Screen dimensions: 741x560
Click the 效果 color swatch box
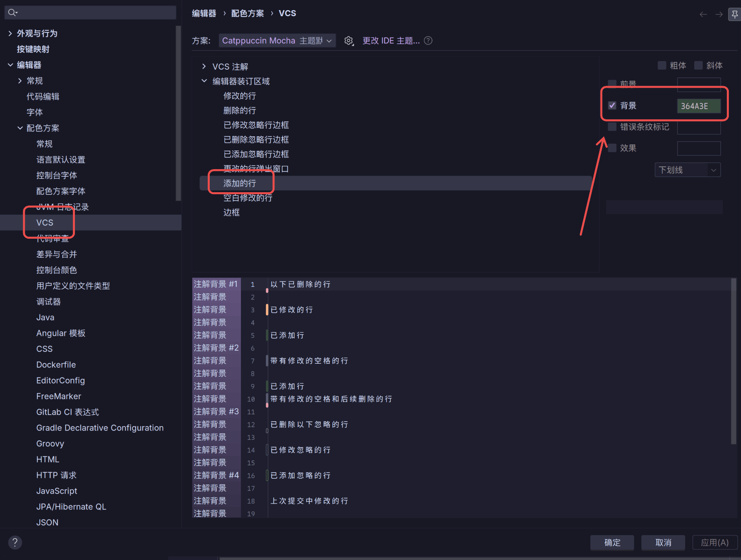699,148
